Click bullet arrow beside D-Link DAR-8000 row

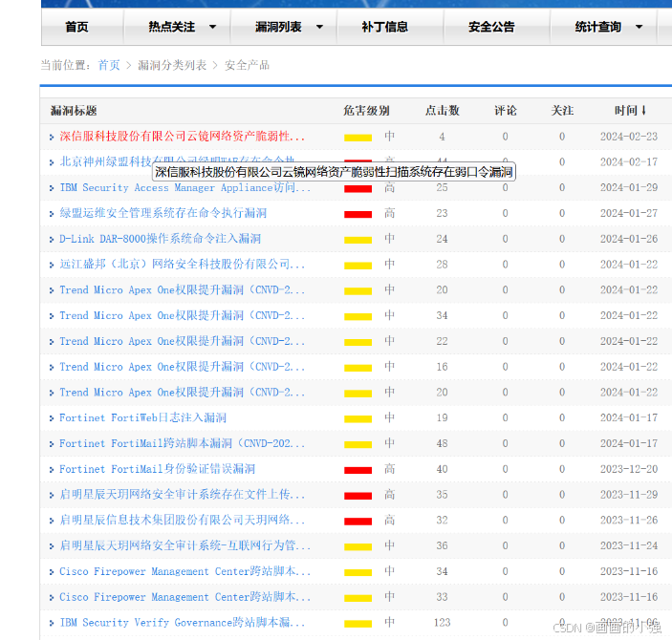52,239
